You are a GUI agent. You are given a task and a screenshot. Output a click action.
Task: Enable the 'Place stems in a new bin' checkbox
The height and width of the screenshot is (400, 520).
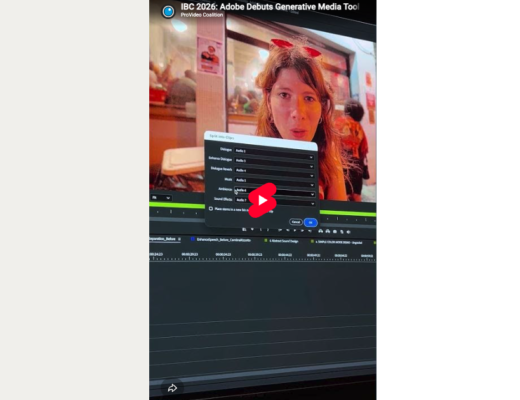pos(211,209)
